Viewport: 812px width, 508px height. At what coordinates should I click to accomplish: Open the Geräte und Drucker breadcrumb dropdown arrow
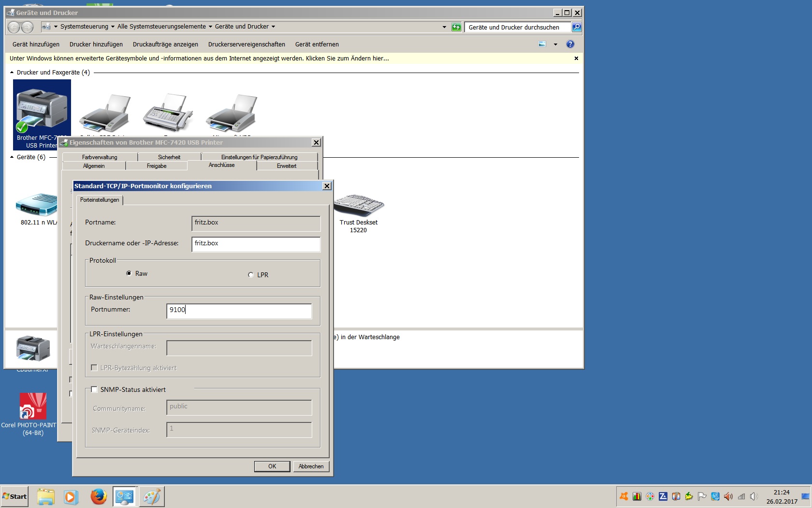(x=273, y=27)
